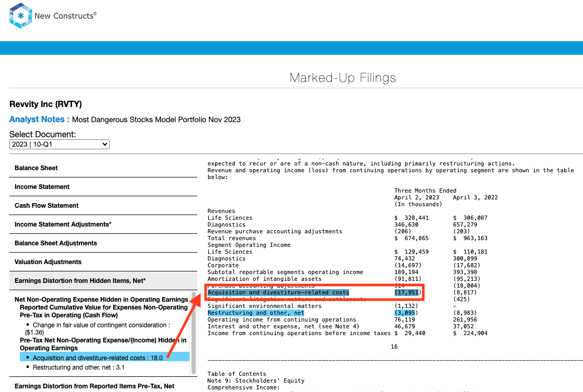This screenshot has height=392, width=583.
Task: Open the Analyst Notes link
Action: click(x=39, y=120)
